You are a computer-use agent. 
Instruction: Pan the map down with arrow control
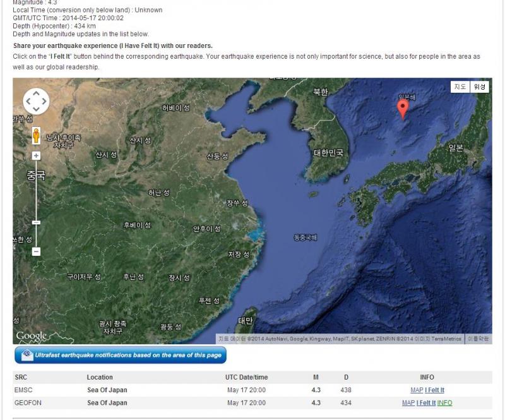point(36,109)
